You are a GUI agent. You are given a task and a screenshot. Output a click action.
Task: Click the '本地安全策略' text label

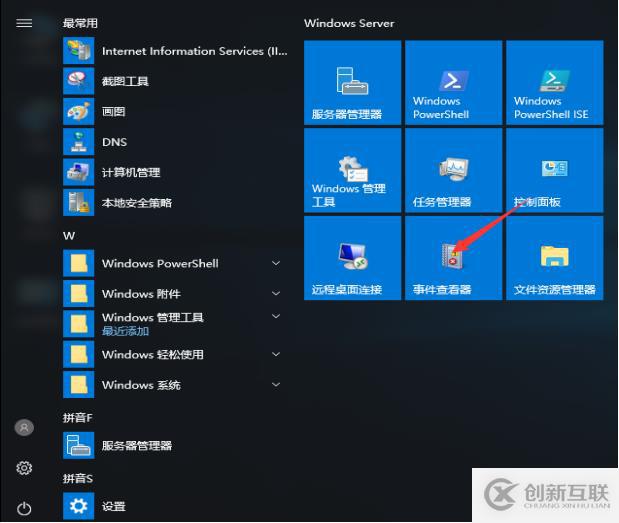point(137,203)
